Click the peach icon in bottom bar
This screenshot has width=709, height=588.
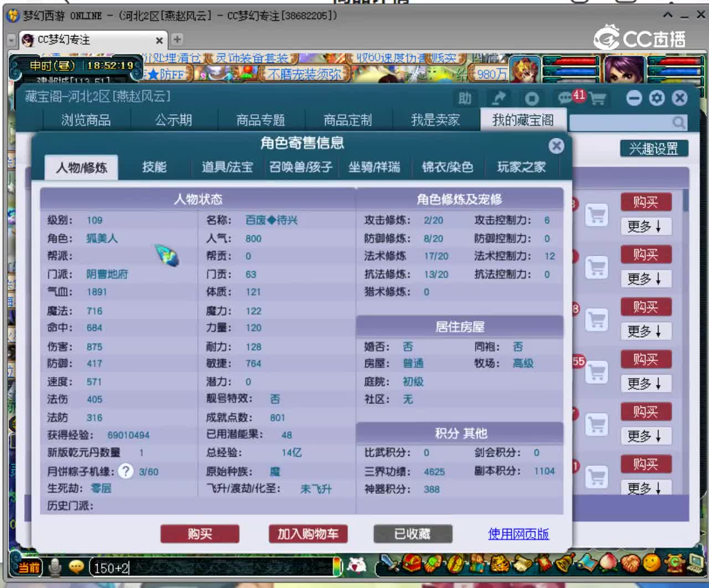(x=608, y=563)
